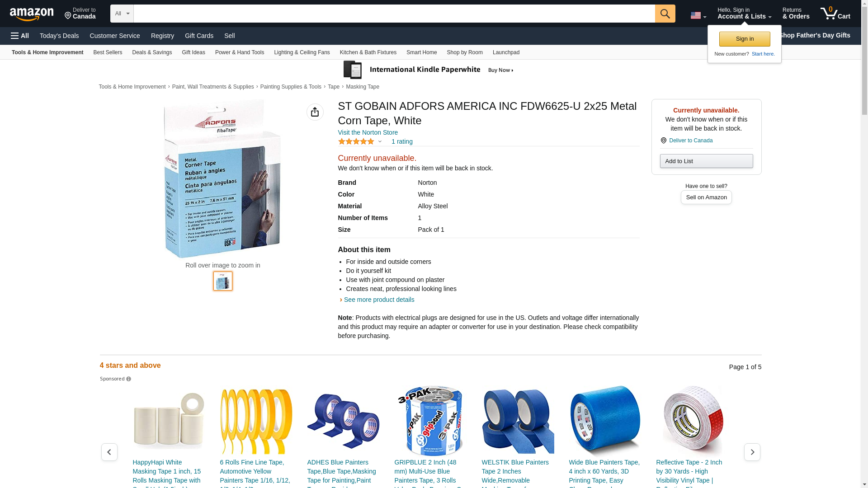The width and height of the screenshot is (868, 488).
Task: Click the US flag language selector
Action: click(698, 15)
